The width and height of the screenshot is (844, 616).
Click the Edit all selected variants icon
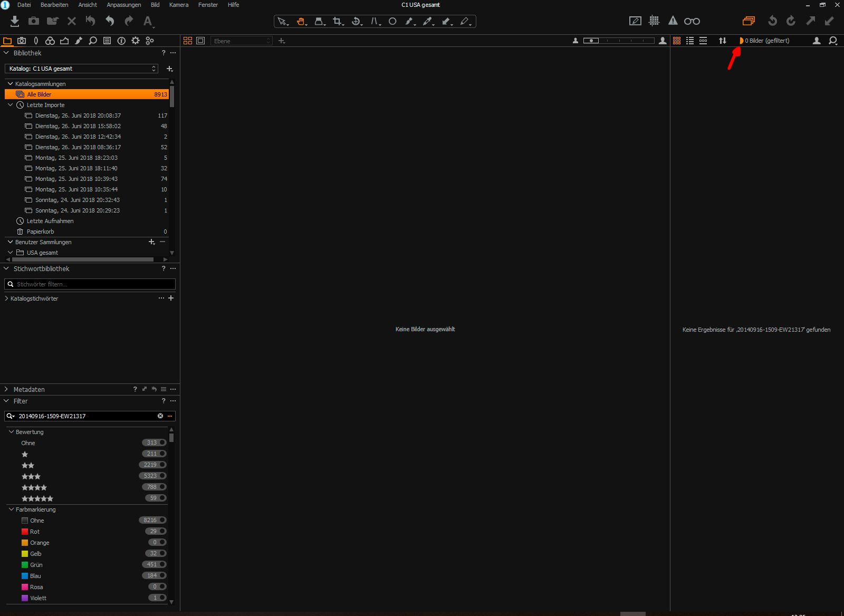pos(749,21)
